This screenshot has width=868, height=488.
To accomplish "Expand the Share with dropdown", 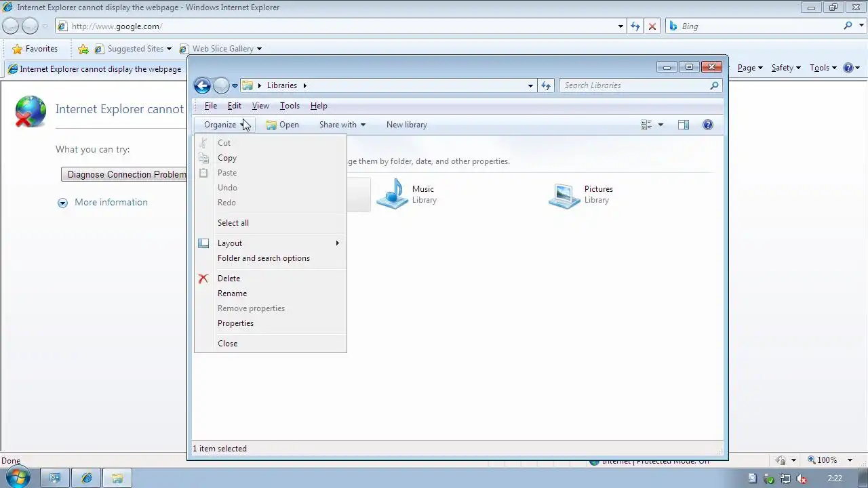I will click(x=363, y=125).
